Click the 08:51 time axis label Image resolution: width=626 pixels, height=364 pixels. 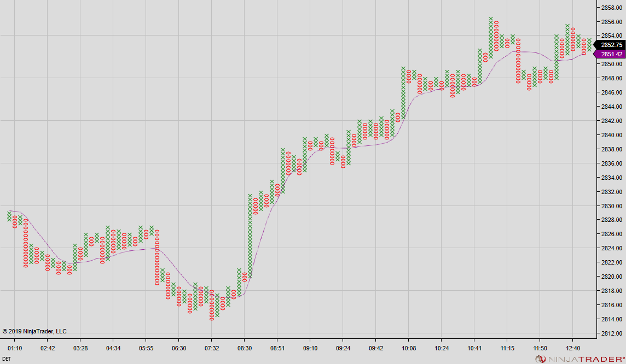[277, 349]
